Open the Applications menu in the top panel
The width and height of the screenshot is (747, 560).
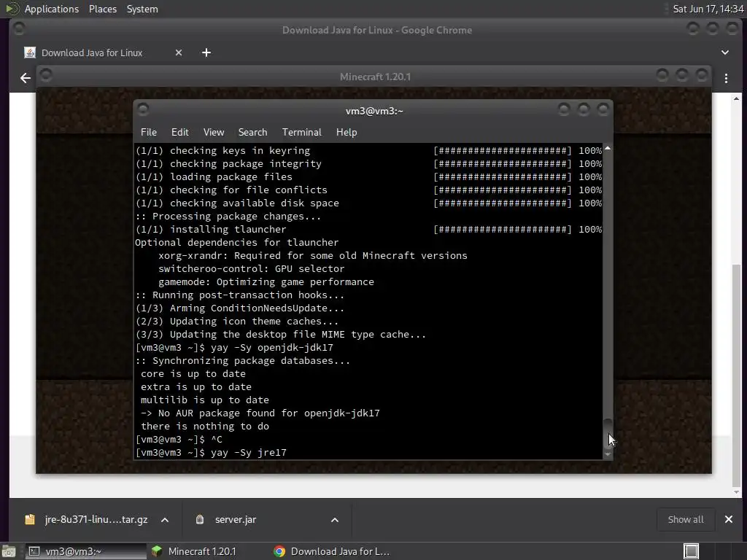pyautogui.click(x=52, y=9)
